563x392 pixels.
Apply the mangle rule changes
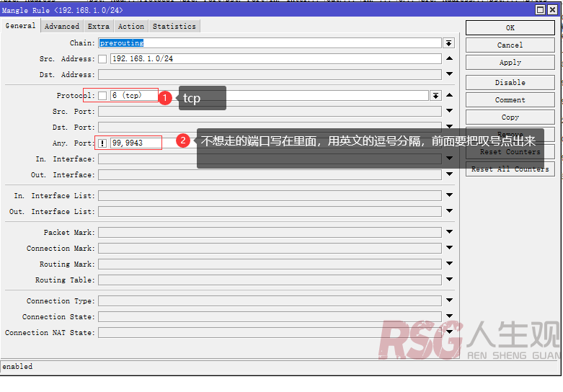point(510,62)
